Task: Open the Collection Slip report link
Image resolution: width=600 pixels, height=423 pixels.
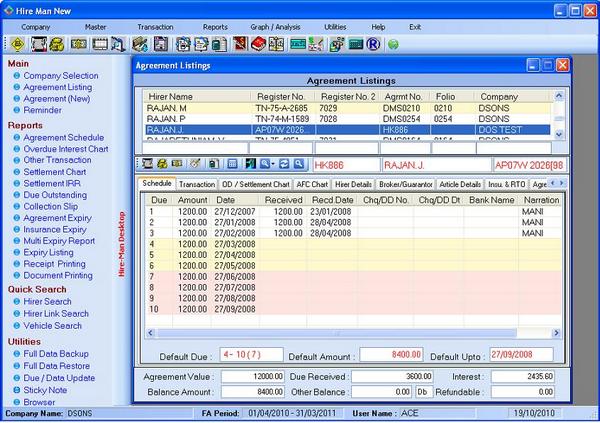Action: click(x=51, y=206)
